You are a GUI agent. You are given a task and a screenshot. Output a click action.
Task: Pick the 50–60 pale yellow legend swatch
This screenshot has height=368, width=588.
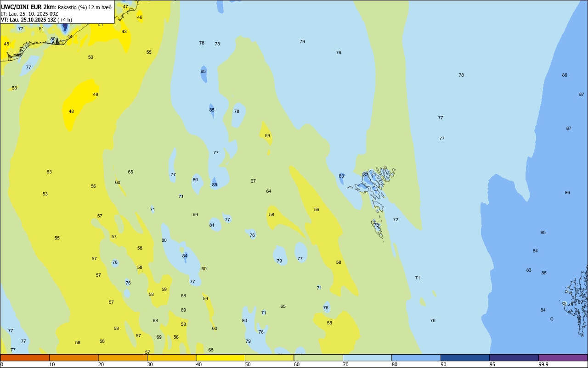click(x=269, y=357)
